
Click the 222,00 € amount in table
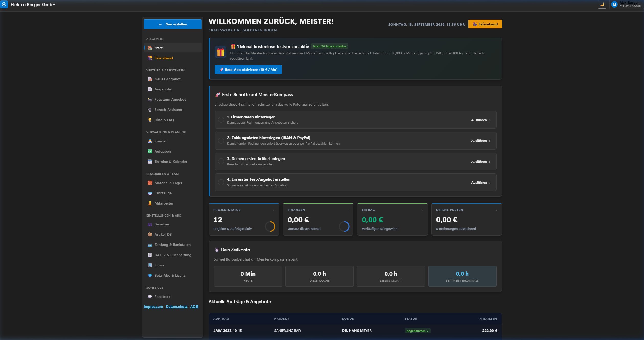tap(490, 331)
